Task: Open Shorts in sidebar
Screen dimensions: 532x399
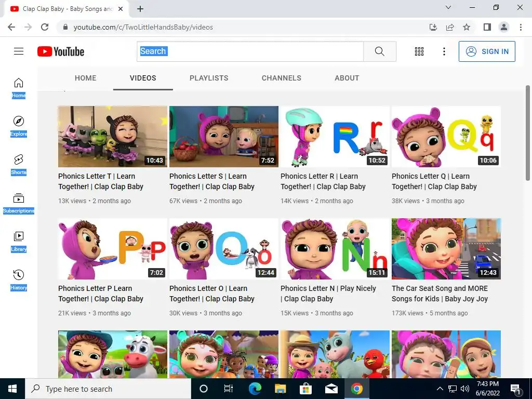Action: pos(19,165)
